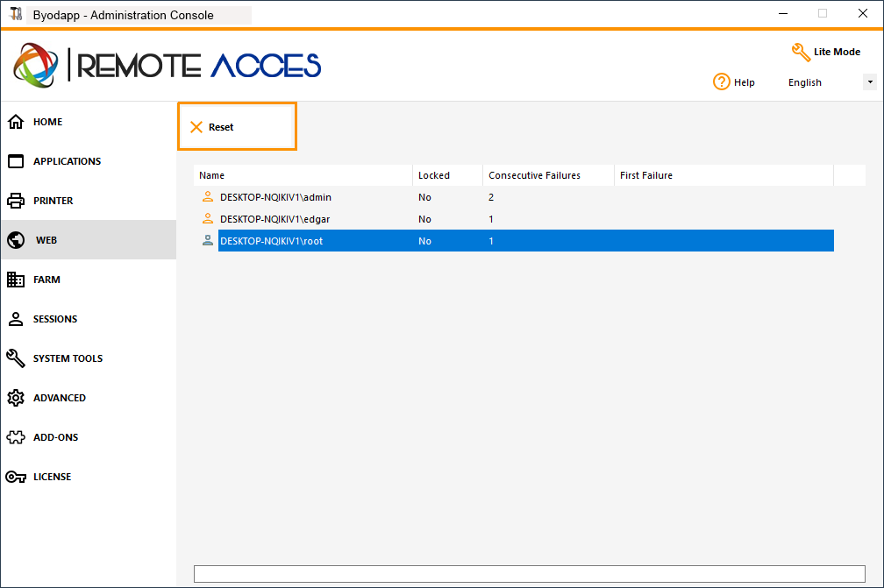Switch to Lite Mode
This screenshot has height=588, width=884.
pos(826,52)
